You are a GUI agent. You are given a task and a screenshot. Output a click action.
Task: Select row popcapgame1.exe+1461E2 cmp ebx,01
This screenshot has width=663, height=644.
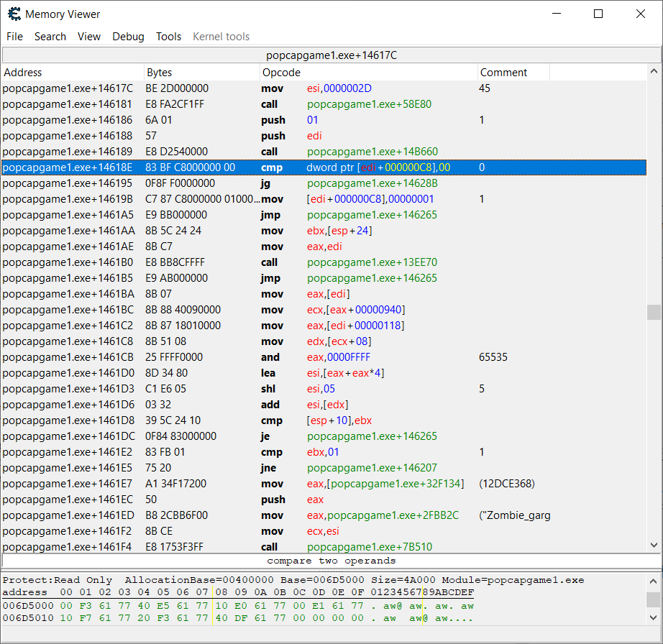pos(324,452)
